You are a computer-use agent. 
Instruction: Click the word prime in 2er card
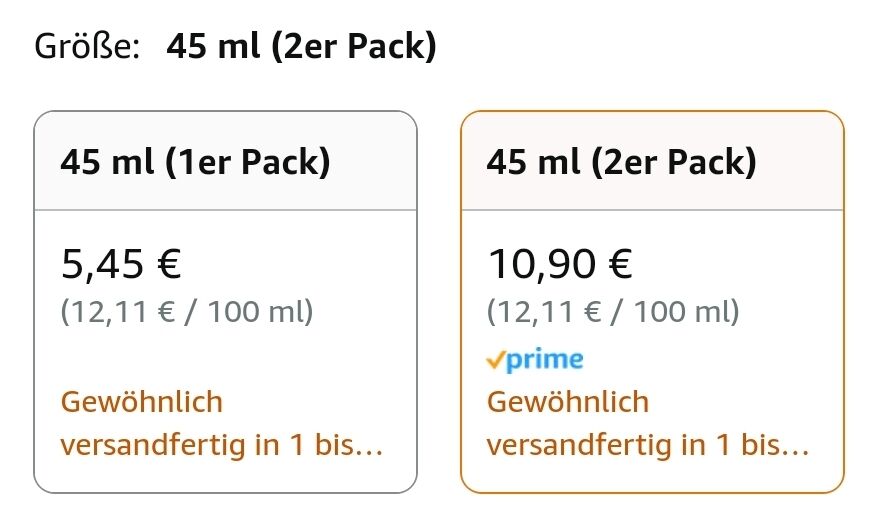pyautogui.click(x=544, y=360)
